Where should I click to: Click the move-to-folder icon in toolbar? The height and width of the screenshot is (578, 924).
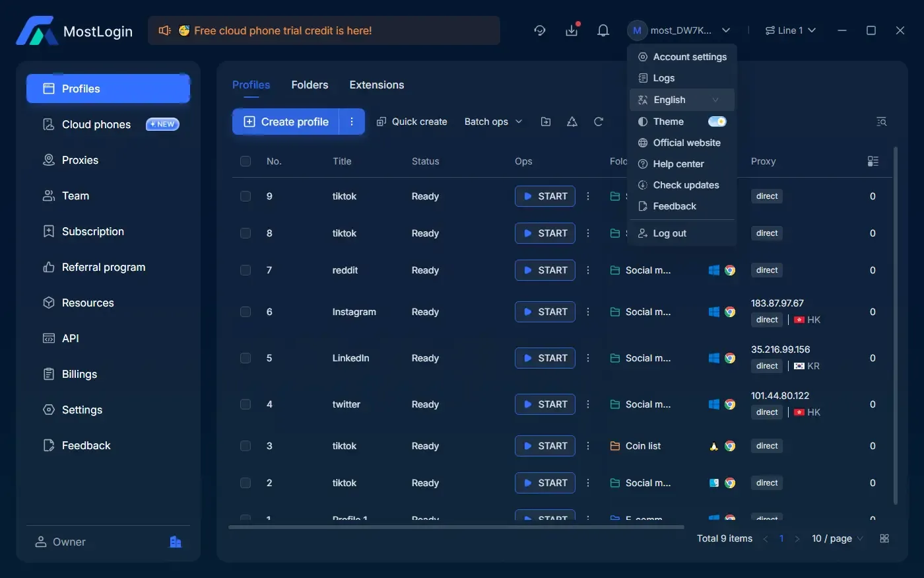click(x=546, y=122)
